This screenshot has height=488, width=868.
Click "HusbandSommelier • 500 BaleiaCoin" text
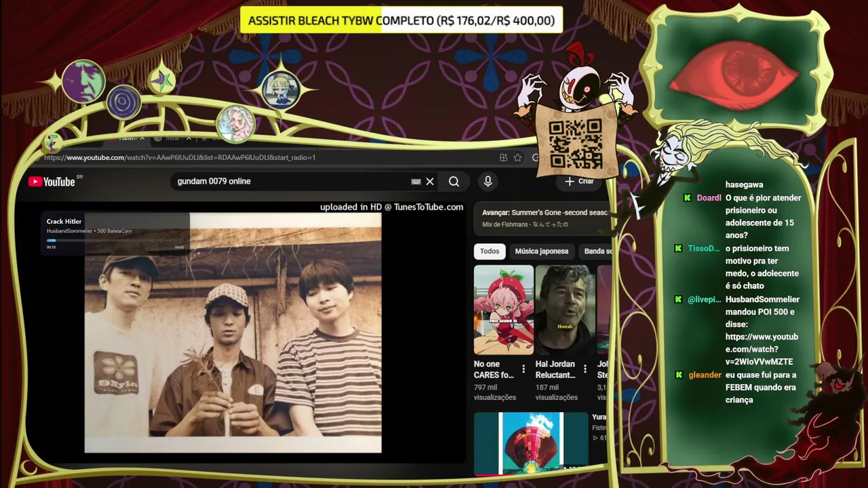point(90,231)
